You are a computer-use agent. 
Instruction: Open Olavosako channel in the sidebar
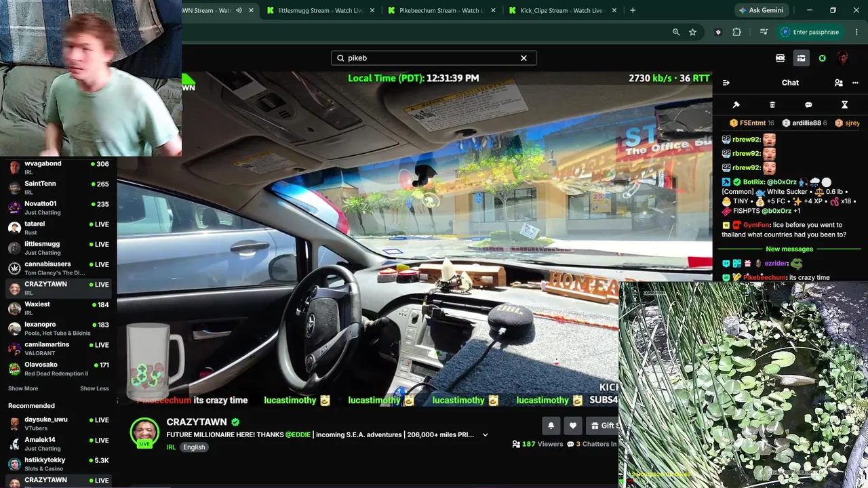[x=58, y=369]
